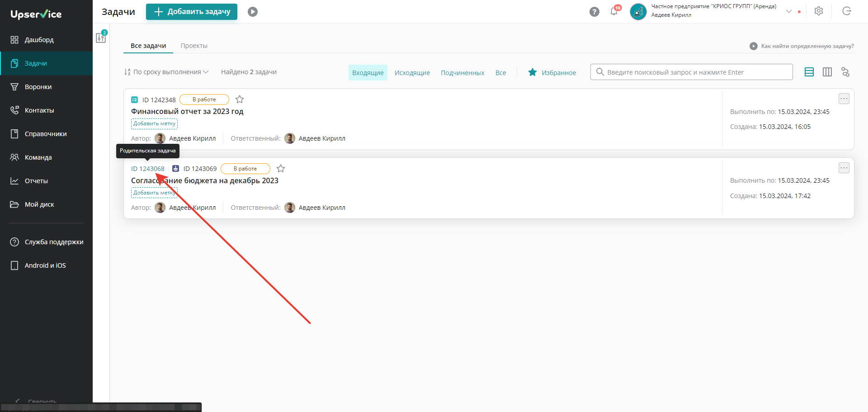
Task: Open the help question mark in header
Action: pyautogui.click(x=594, y=12)
